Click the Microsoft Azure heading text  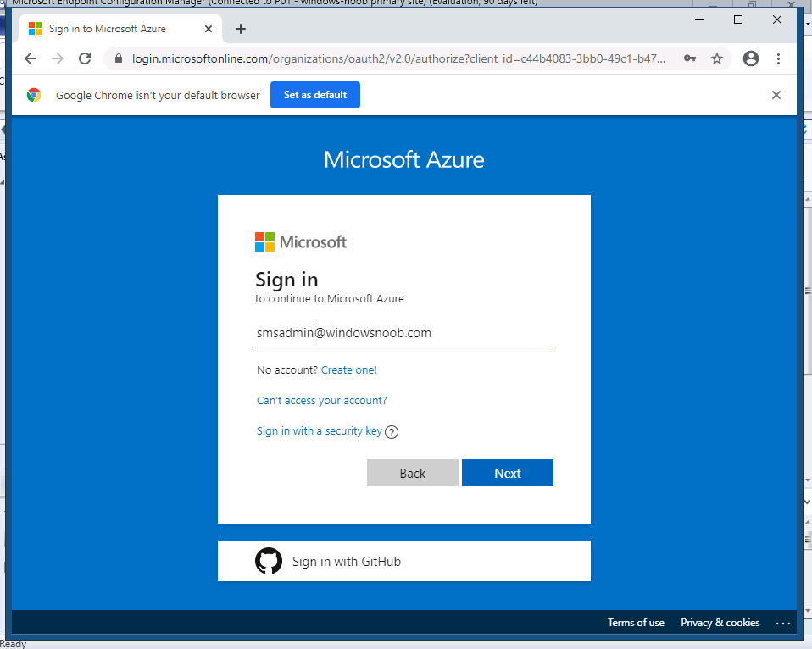pyautogui.click(x=404, y=159)
